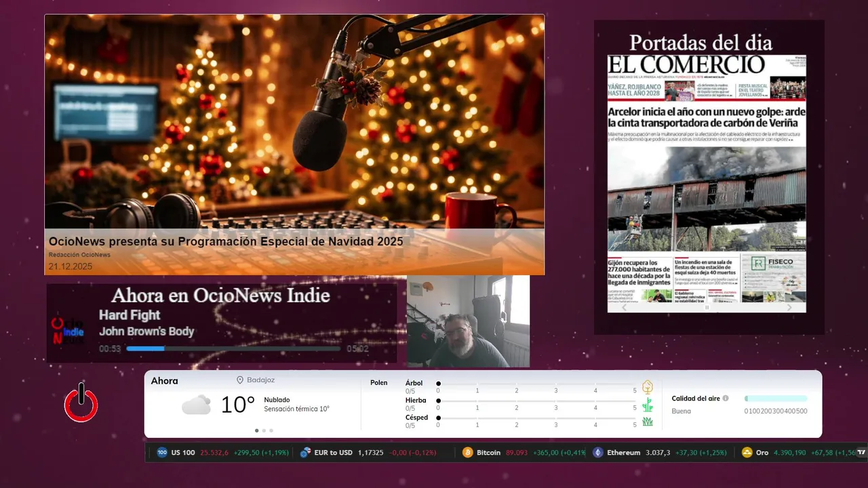Click the EUR to USD ticker label
This screenshot has width=868, height=488.
click(x=334, y=452)
